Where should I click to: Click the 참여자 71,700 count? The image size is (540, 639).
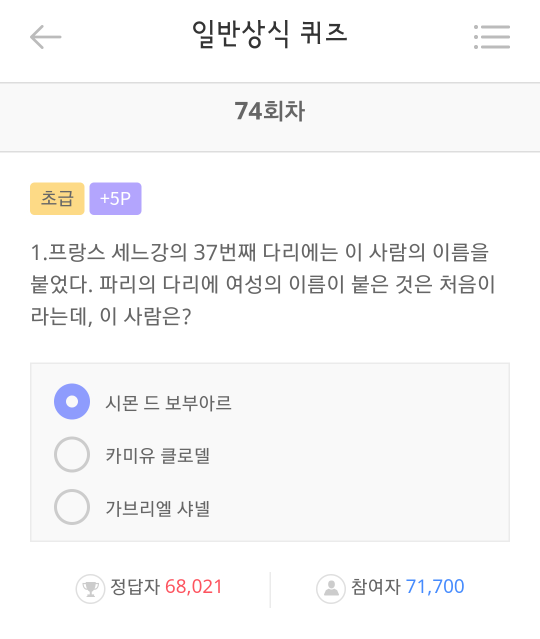[x=435, y=587]
